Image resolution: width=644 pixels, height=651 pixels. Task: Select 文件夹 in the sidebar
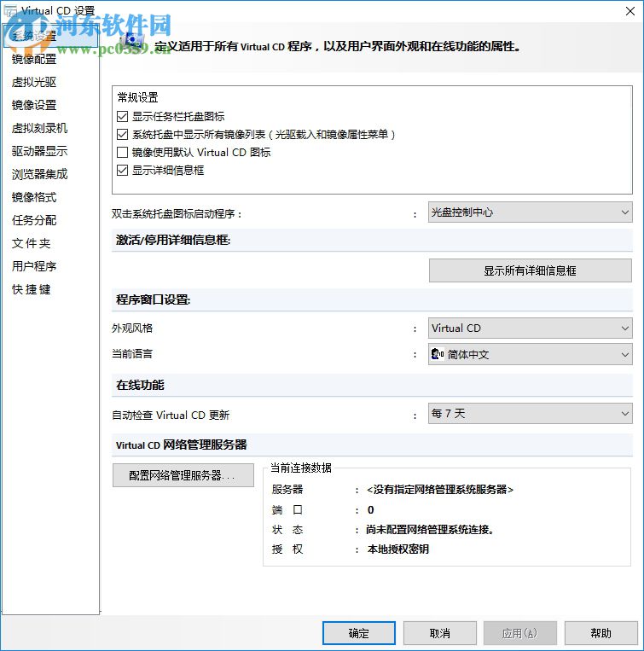(x=31, y=243)
